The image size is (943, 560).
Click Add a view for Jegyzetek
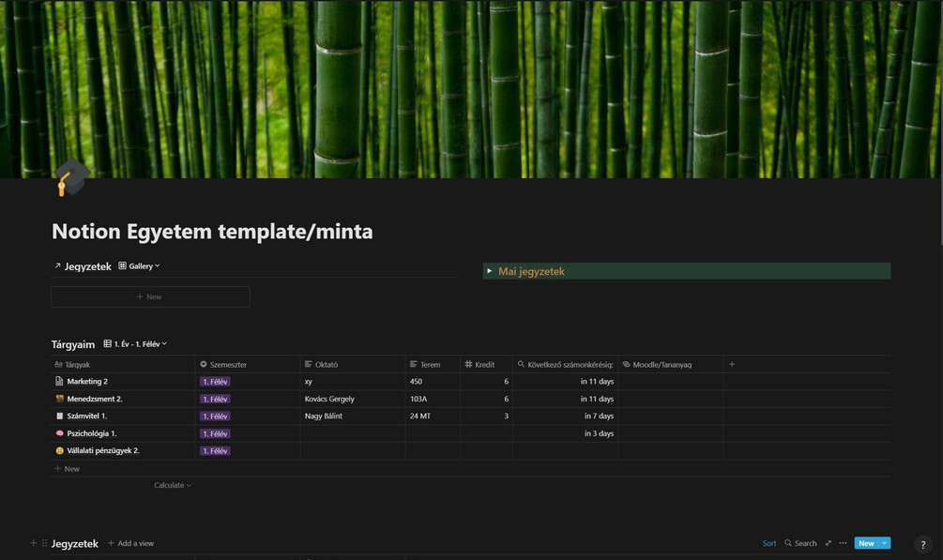click(130, 543)
